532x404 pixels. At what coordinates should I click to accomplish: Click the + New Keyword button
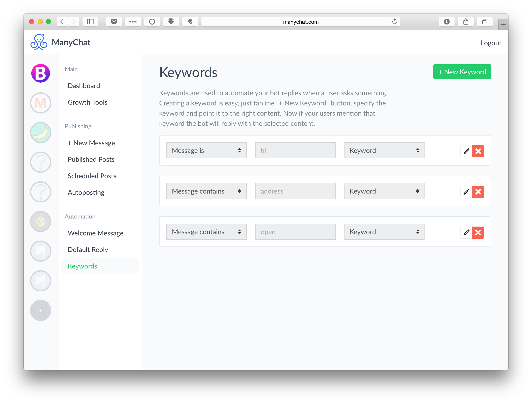pos(462,72)
